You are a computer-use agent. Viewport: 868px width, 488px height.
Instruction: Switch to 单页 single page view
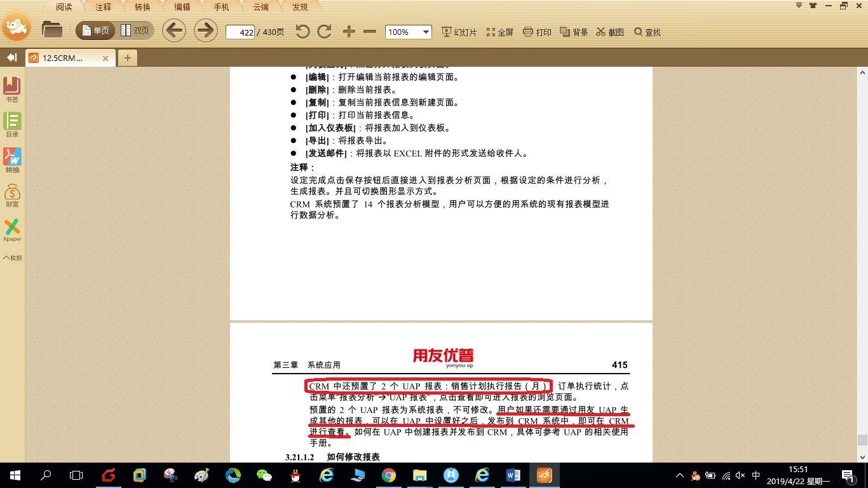pyautogui.click(x=95, y=30)
